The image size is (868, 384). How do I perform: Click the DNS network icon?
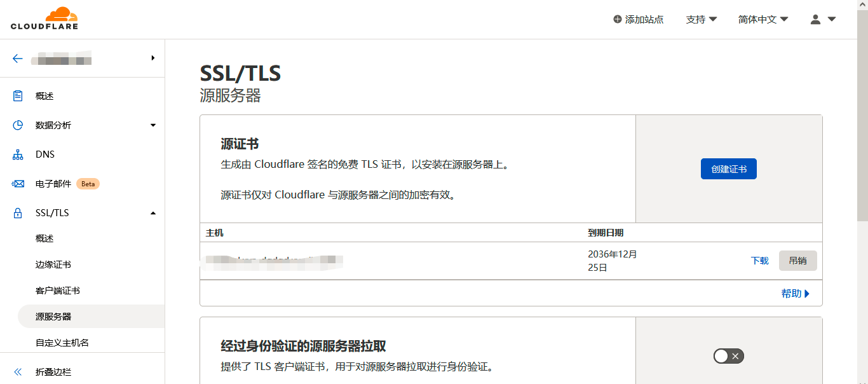click(x=18, y=154)
